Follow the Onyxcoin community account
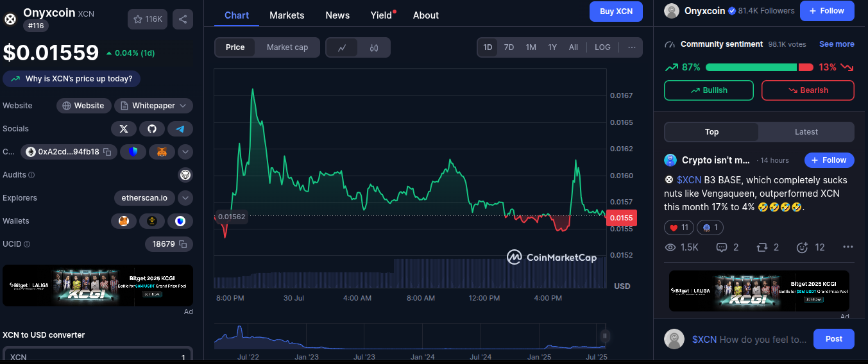 [827, 11]
